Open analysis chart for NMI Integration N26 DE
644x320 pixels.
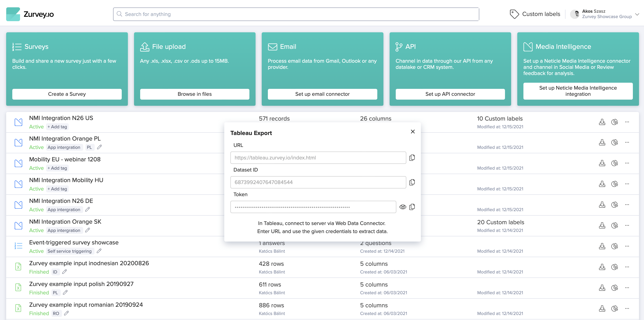[614, 205]
